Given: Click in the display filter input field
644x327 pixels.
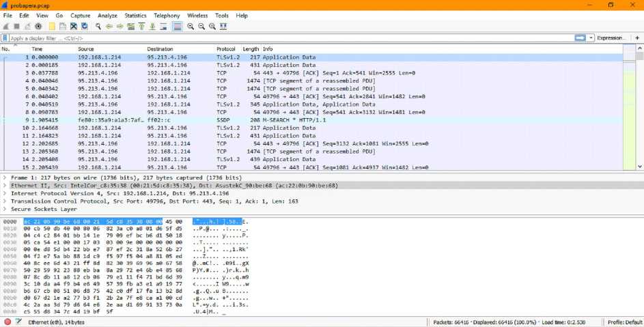Looking at the screenshot, I should click(291, 38).
